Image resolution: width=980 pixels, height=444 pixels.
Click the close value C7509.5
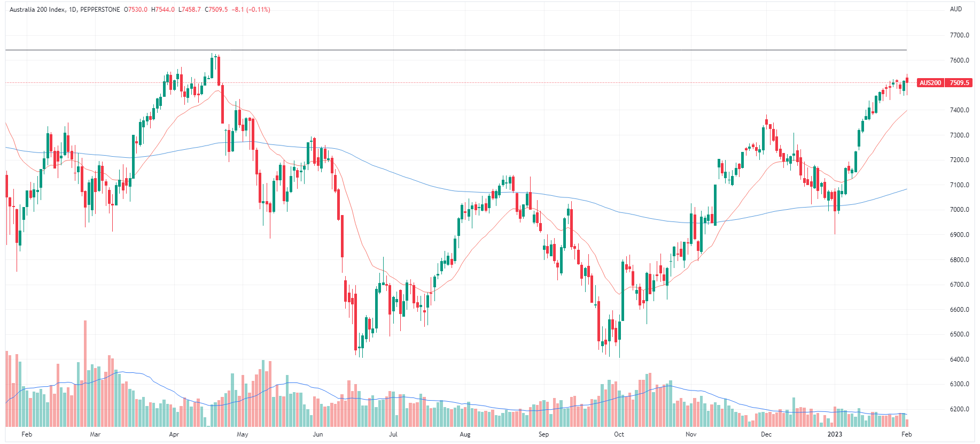[x=216, y=10]
